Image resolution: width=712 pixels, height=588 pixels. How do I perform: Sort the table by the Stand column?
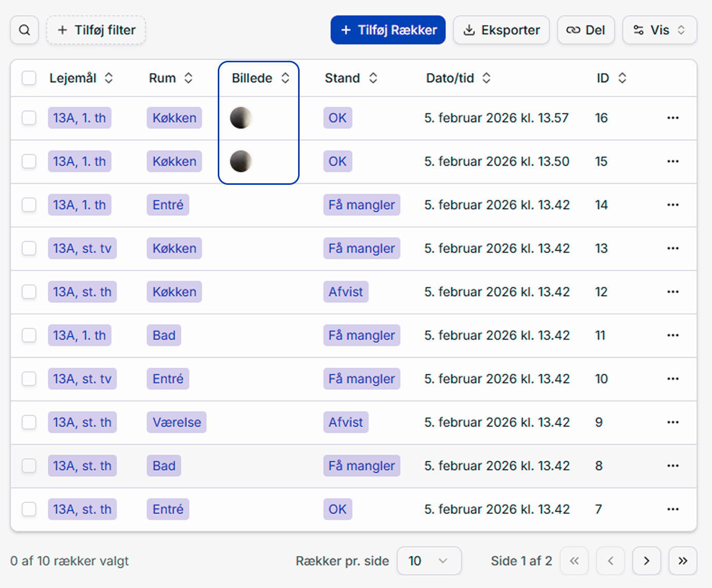pos(350,78)
